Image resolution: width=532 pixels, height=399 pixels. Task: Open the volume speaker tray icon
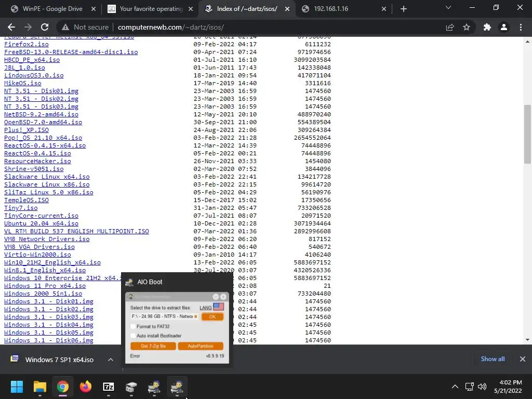coord(482,387)
